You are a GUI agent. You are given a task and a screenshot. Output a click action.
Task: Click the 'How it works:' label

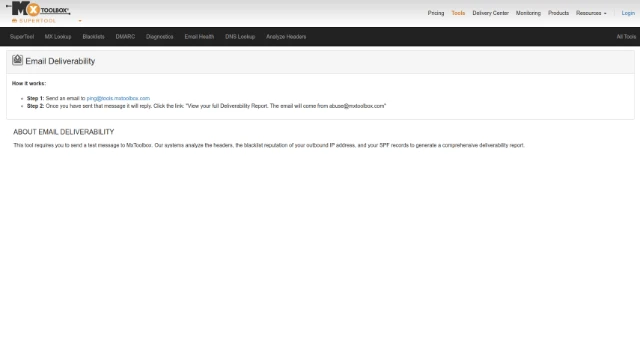pyautogui.click(x=29, y=83)
